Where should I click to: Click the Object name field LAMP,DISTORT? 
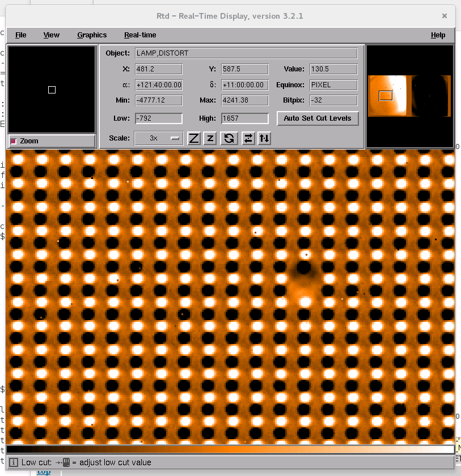click(246, 53)
